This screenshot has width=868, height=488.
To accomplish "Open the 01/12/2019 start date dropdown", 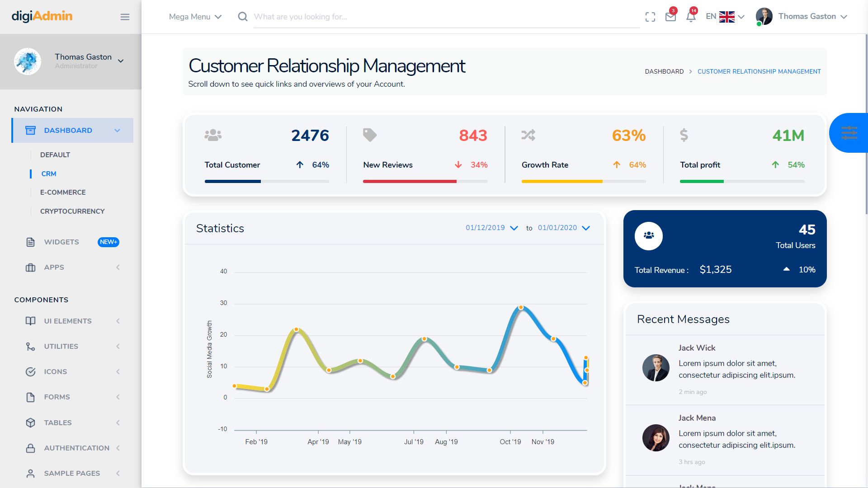I will point(492,228).
